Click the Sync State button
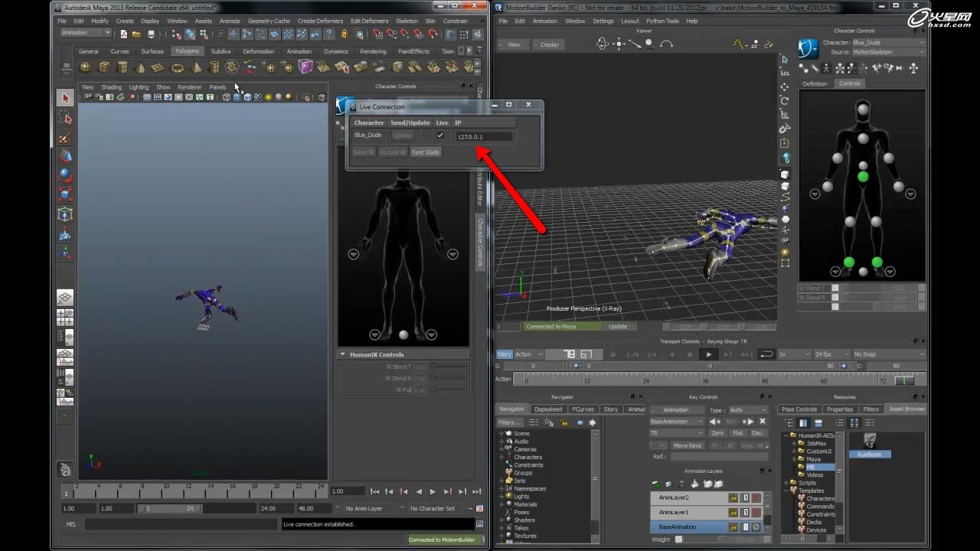Screen dimensions: 980x551 [425, 152]
